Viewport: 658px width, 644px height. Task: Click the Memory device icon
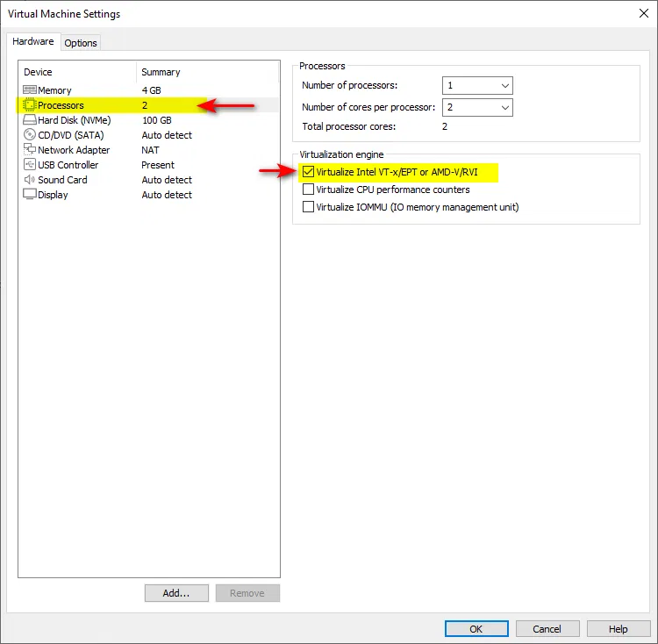29,89
